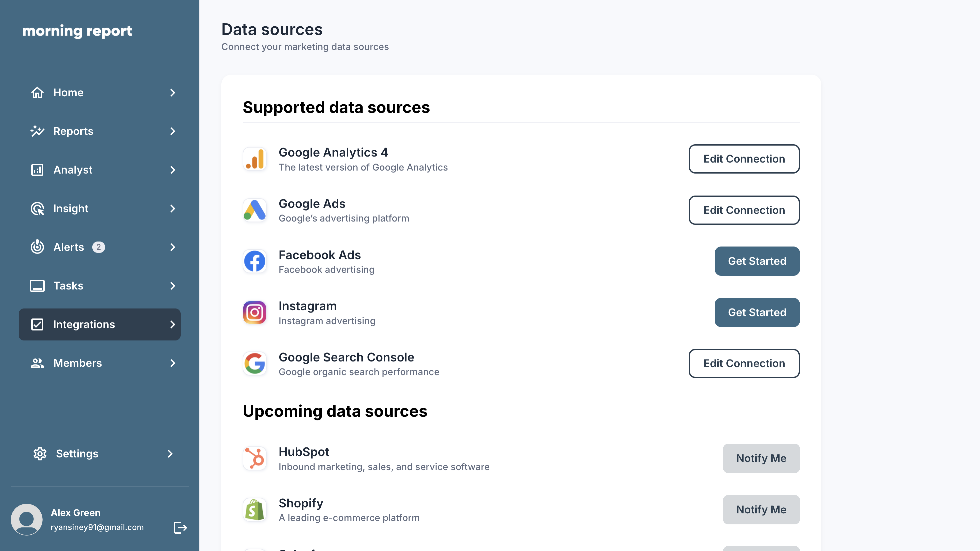Edit Connection for Google Analytics 4
The height and width of the screenshot is (551, 980).
click(744, 159)
